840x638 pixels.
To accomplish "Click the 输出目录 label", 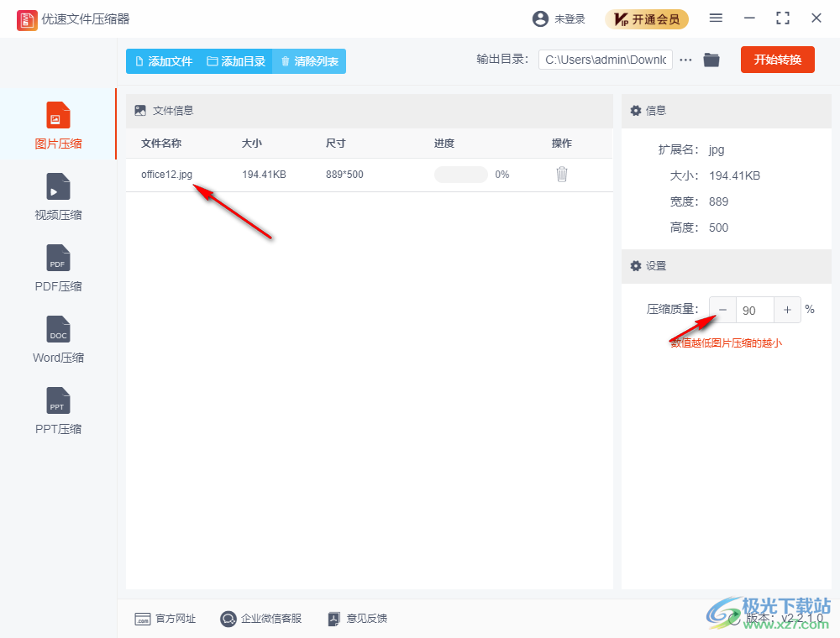I will click(x=502, y=60).
